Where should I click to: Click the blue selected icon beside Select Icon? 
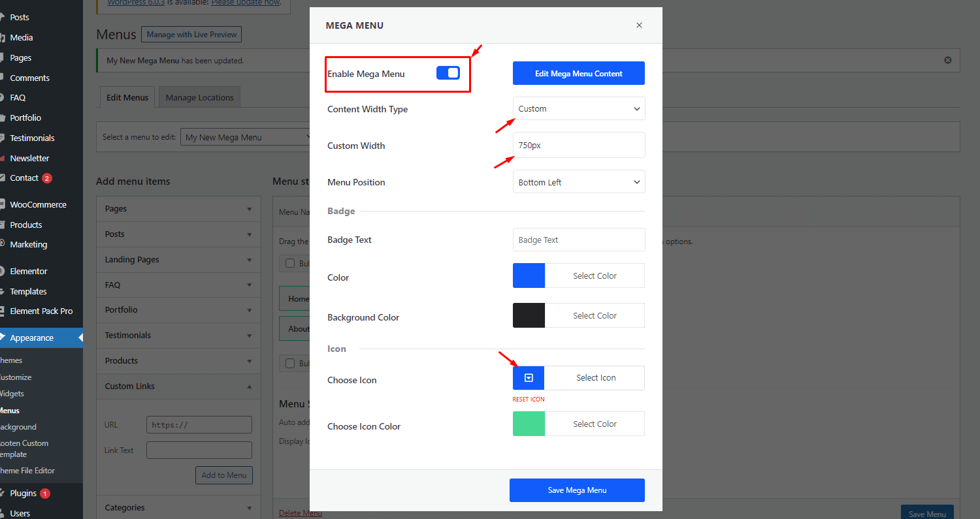tap(528, 377)
